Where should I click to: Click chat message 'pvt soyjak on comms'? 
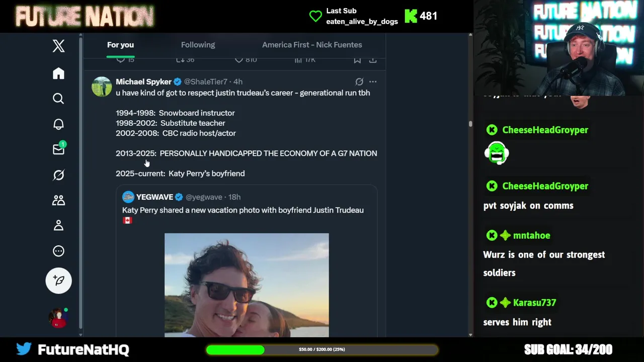(528, 206)
